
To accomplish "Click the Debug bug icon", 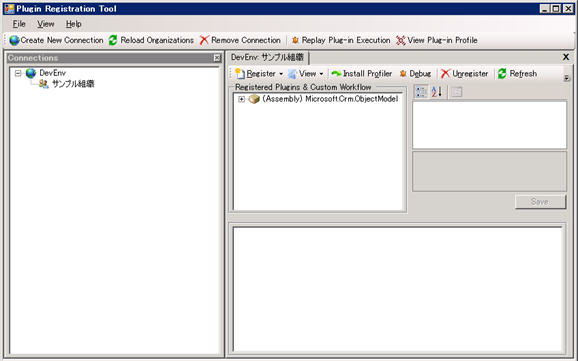I will [403, 73].
